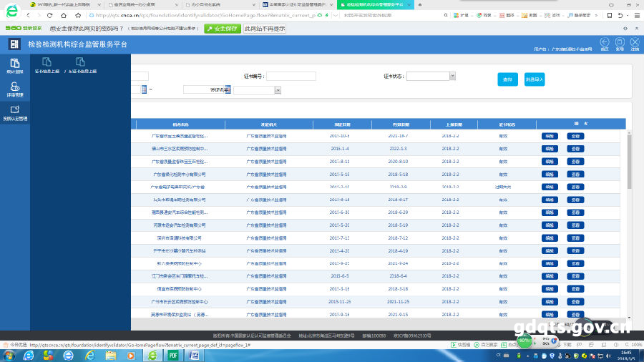Click the platform logo beside the title
644x362 pixels.
pyautogui.click(x=14, y=44)
